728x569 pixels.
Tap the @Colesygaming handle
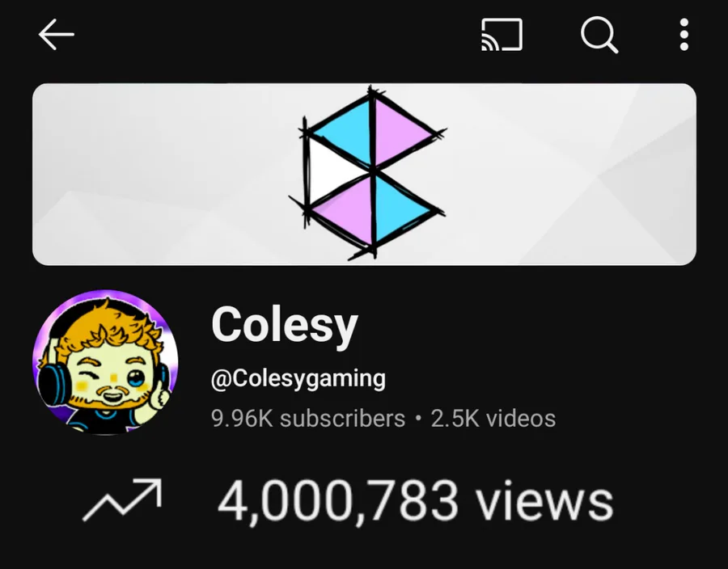(298, 379)
